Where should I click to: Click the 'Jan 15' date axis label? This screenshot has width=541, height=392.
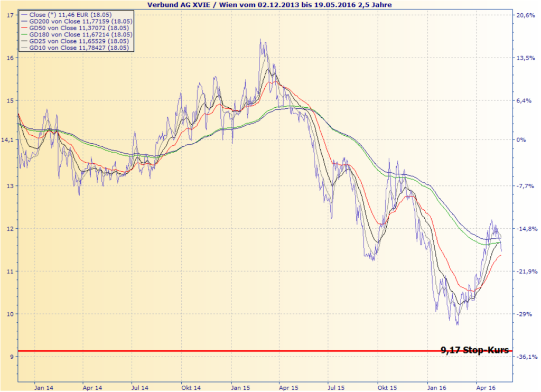240,388
